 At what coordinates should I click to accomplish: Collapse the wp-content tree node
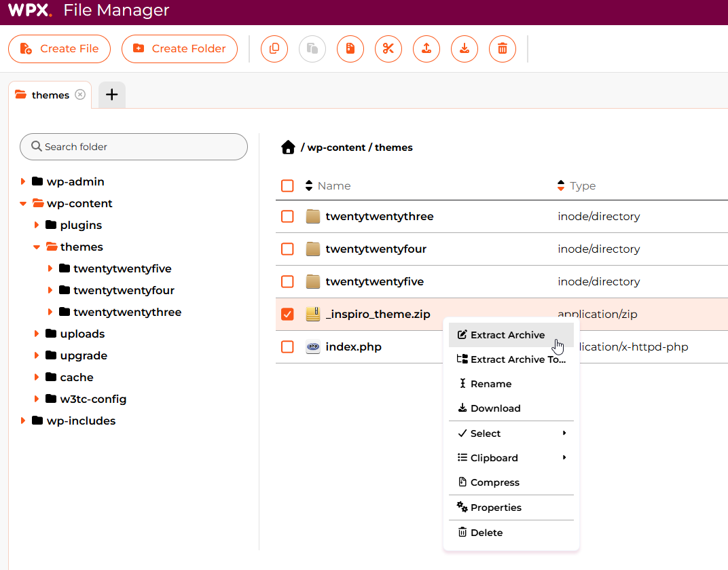point(23,203)
